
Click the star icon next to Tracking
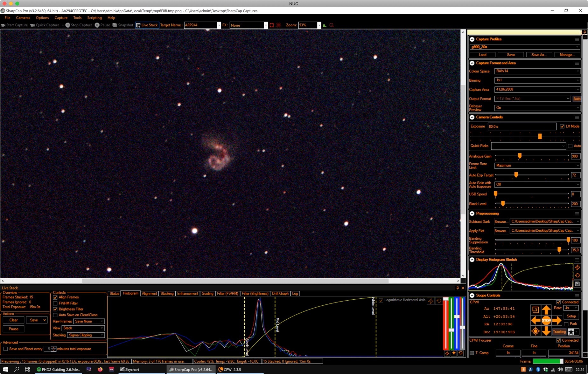pos(571,332)
